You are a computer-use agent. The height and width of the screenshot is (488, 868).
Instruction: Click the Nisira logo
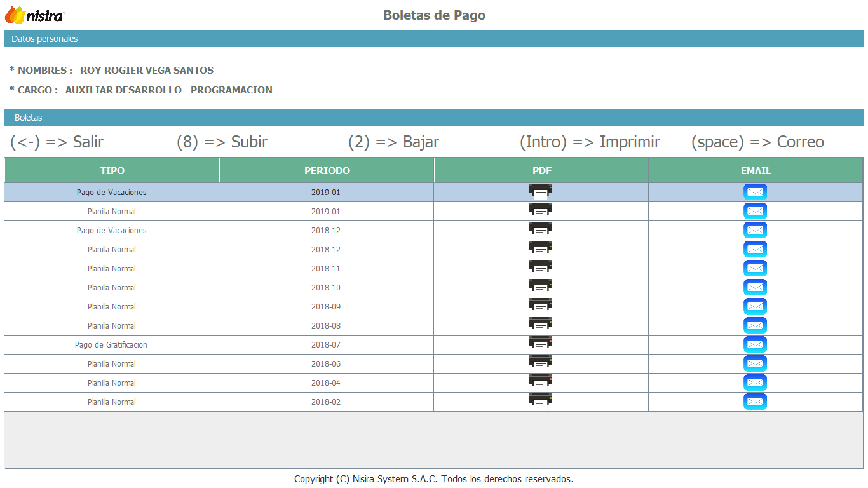[x=35, y=15]
